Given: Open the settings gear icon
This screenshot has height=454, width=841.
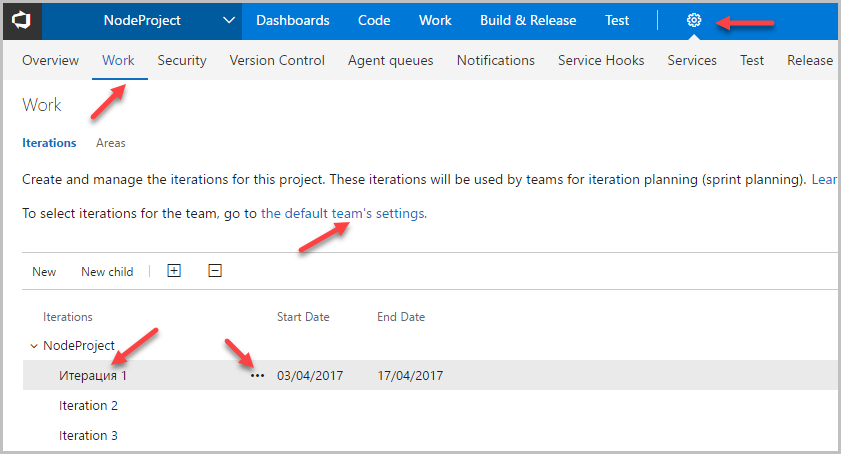Looking at the screenshot, I should 694,20.
